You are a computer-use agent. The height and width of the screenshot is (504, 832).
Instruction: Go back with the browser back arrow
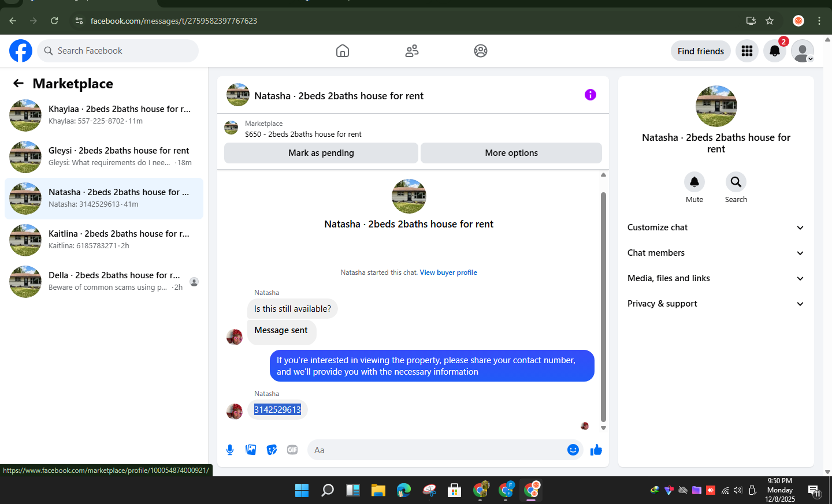pos(13,21)
